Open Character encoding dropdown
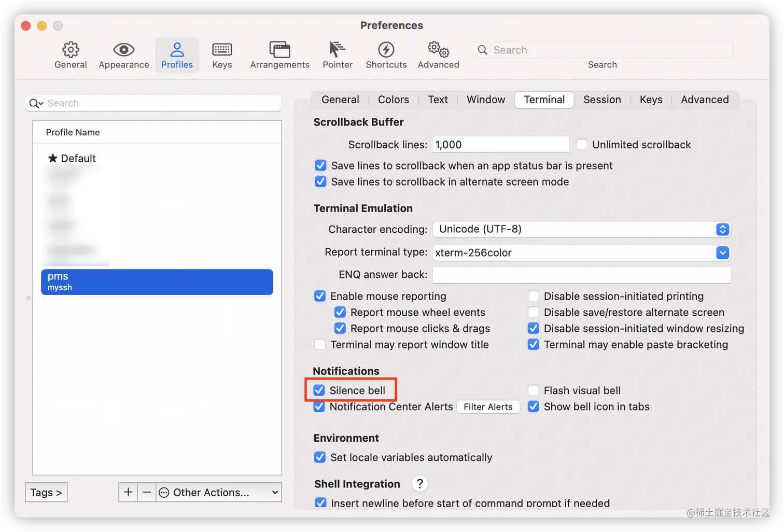 [x=582, y=229]
